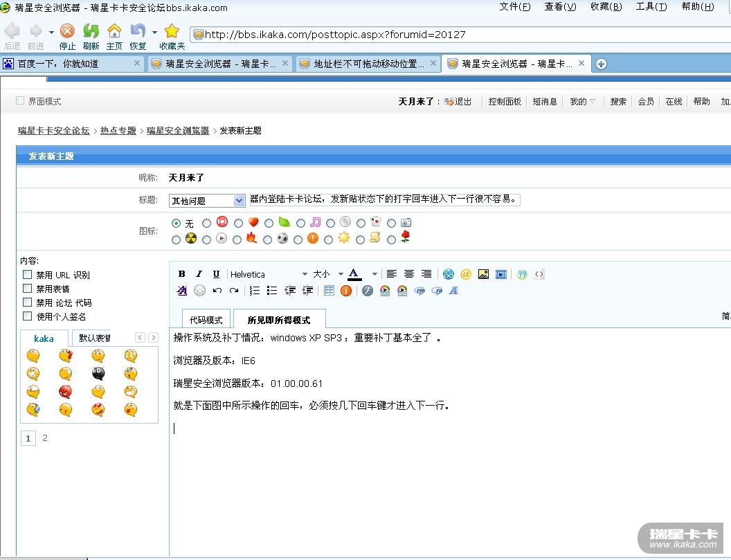Screen dimensions: 731x560
Task: Open 查看(V) menu
Action: point(560,7)
